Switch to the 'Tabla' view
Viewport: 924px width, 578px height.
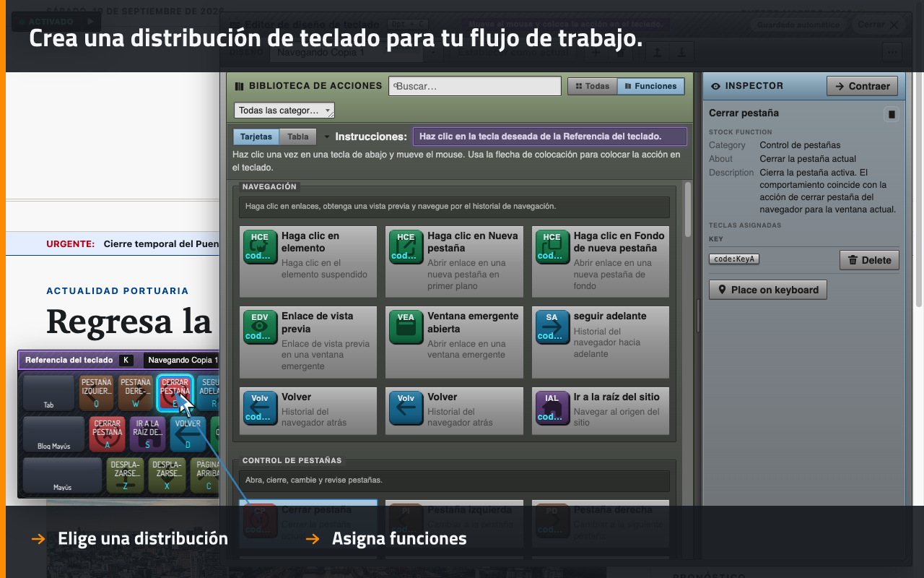coord(298,137)
